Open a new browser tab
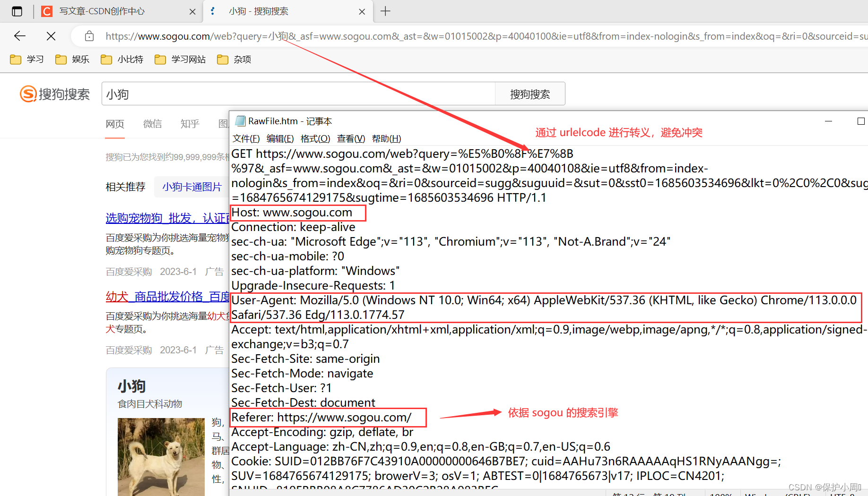Viewport: 868px width, 496px height. (385, 11)
